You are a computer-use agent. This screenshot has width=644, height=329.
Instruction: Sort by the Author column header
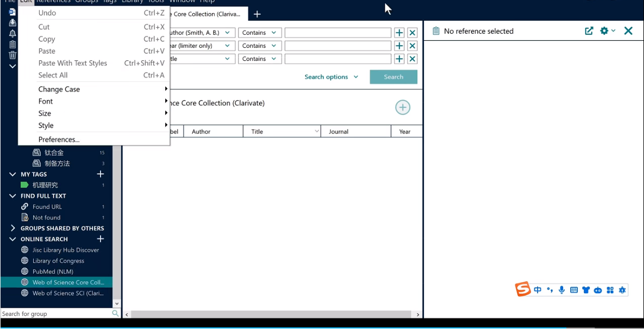tap(212, 132)
